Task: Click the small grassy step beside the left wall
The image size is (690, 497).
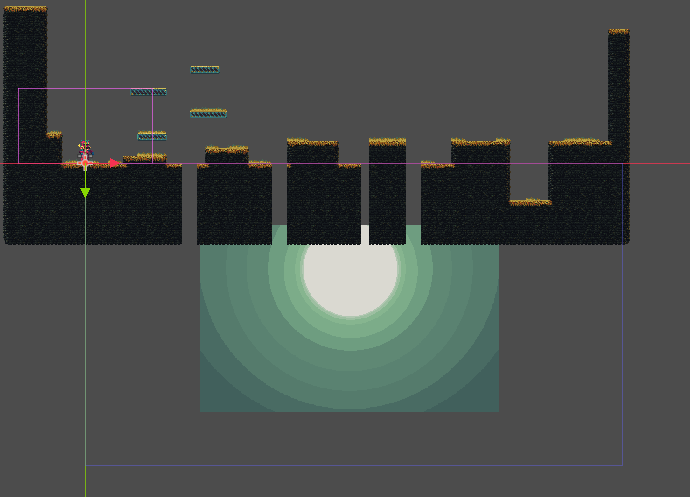Action: pyautogui.click(x=53, y=140)
